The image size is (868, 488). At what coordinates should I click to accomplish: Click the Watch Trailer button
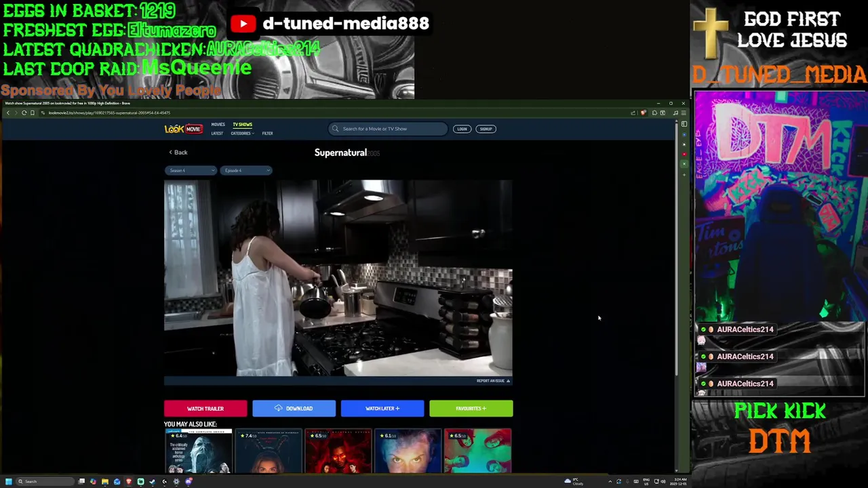pos(205,409)
